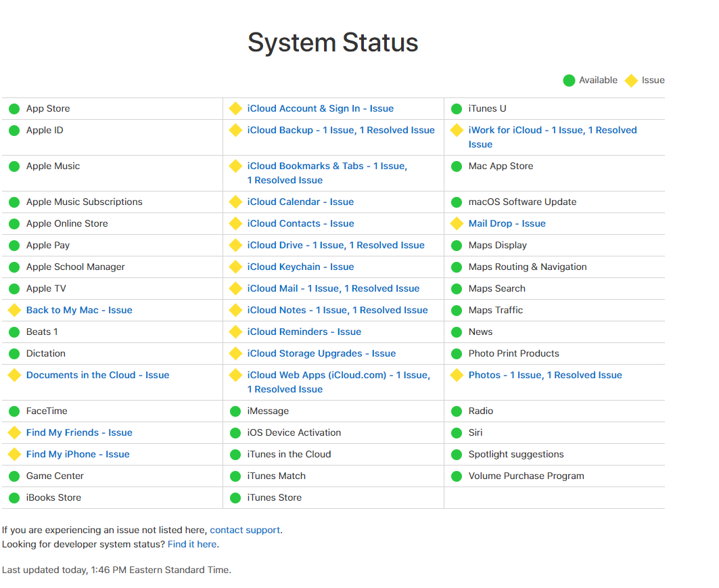
Task: Open the Find My Friends issue link
Action: 79,432
